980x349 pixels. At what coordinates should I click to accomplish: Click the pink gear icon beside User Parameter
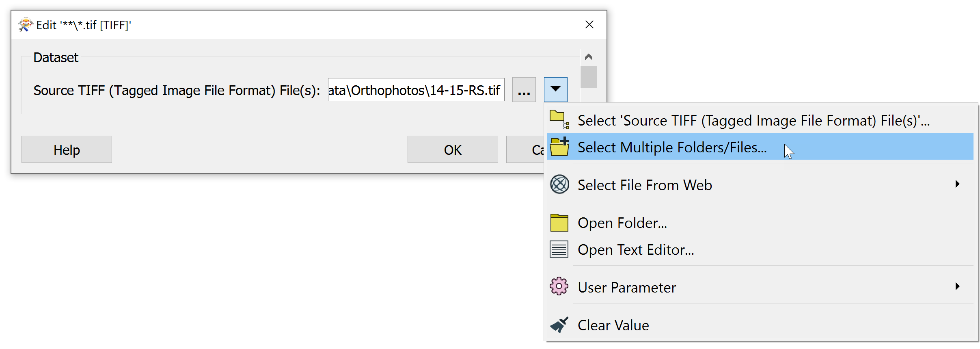559,286
